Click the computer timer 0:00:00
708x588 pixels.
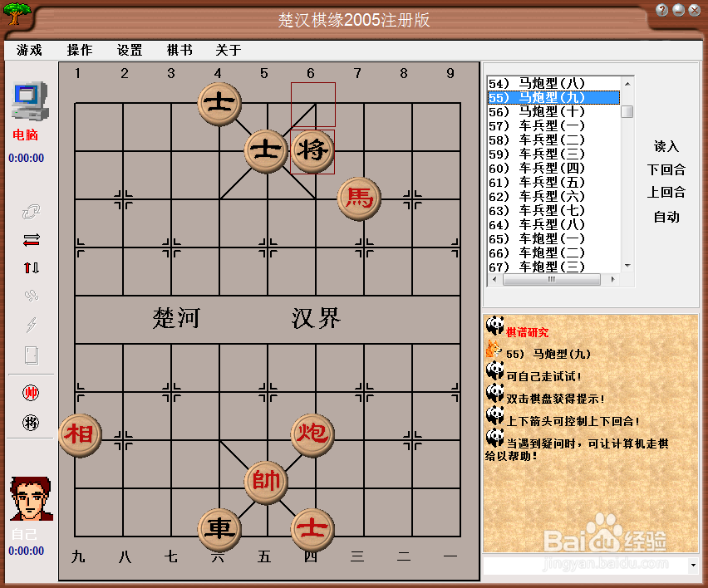(27, 158)
